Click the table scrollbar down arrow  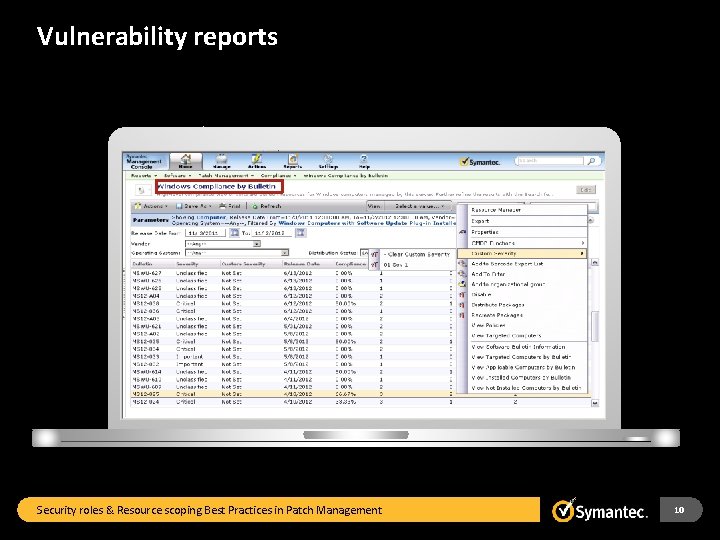pos(595,403)
